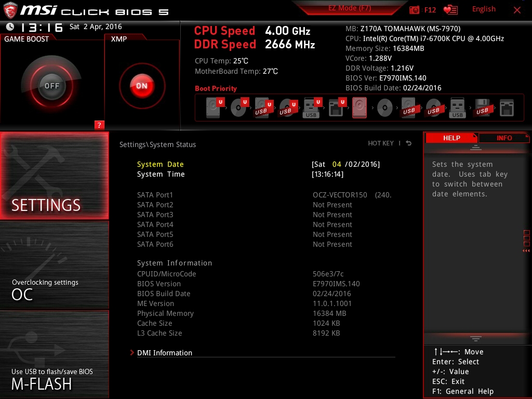Select the System Date row label
The height and width of the screenshot is (399, 532).
(160, 164)
